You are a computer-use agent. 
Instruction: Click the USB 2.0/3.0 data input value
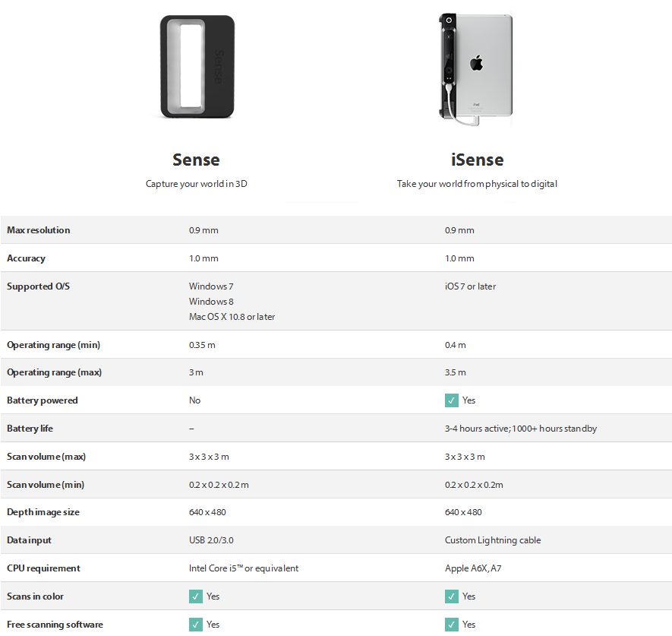(x=211, y=540)
